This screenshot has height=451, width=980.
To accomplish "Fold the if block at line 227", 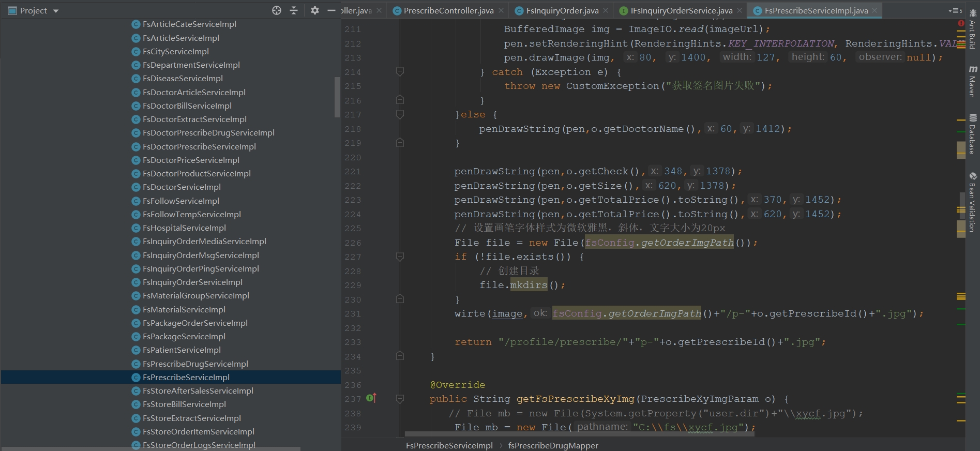I will (x=400, y=256).
